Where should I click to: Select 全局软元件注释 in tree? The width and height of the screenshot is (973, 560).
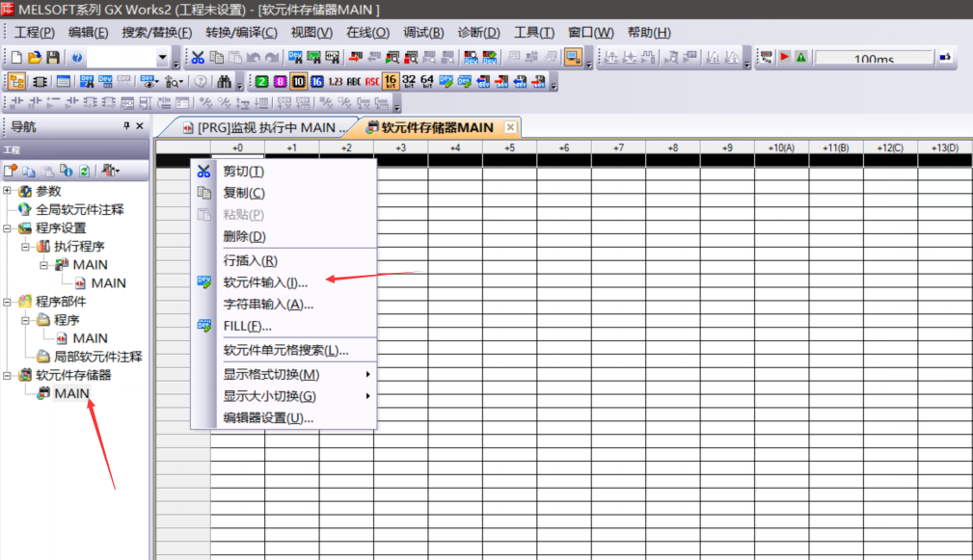coord(79,209)
